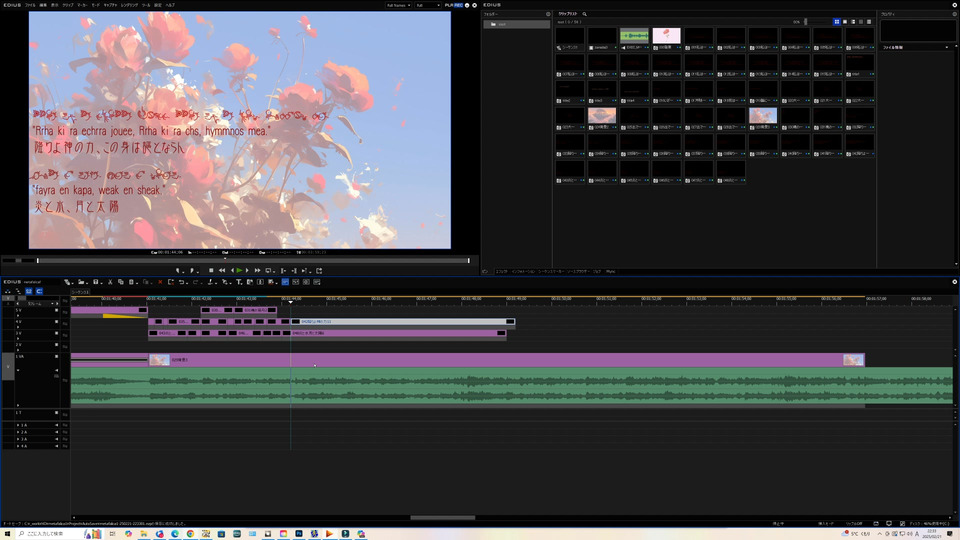Viewport: 960px width, 540px height.
Task: Open the timeline scale dropdown
Action: point(38,303)
